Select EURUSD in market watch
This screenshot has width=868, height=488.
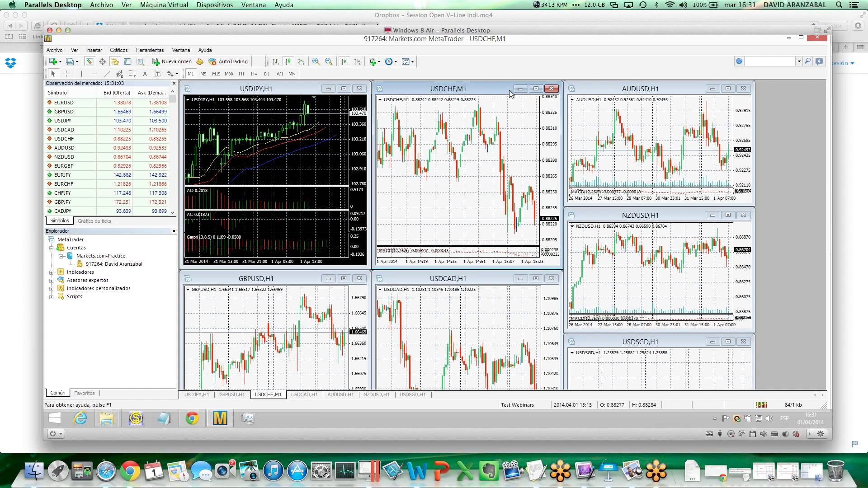64,103
